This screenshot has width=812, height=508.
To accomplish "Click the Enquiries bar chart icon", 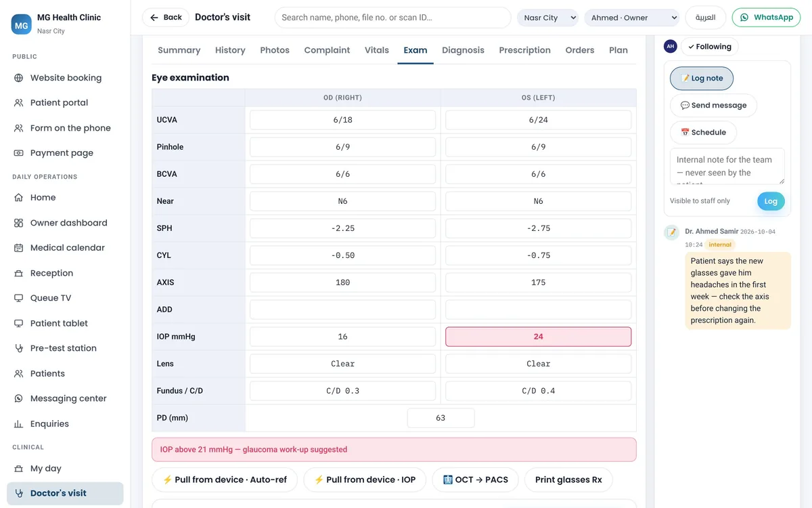I will pyautogui.click(x=19, y=424).
